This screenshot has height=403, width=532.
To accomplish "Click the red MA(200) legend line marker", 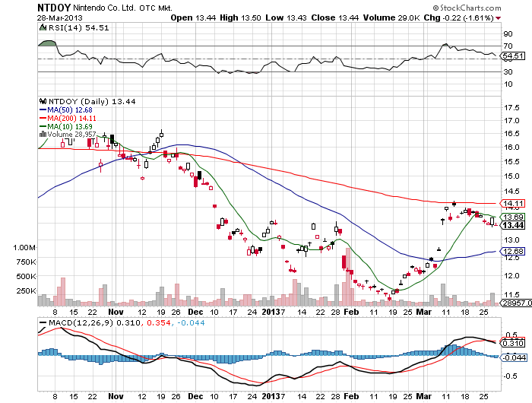I will [x=43, y=118].
